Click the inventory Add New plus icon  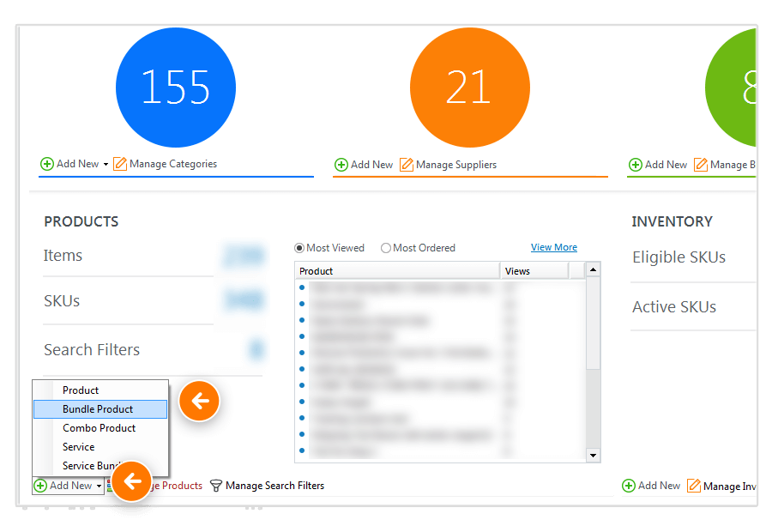pyautogui.click(x=629, y=486)
